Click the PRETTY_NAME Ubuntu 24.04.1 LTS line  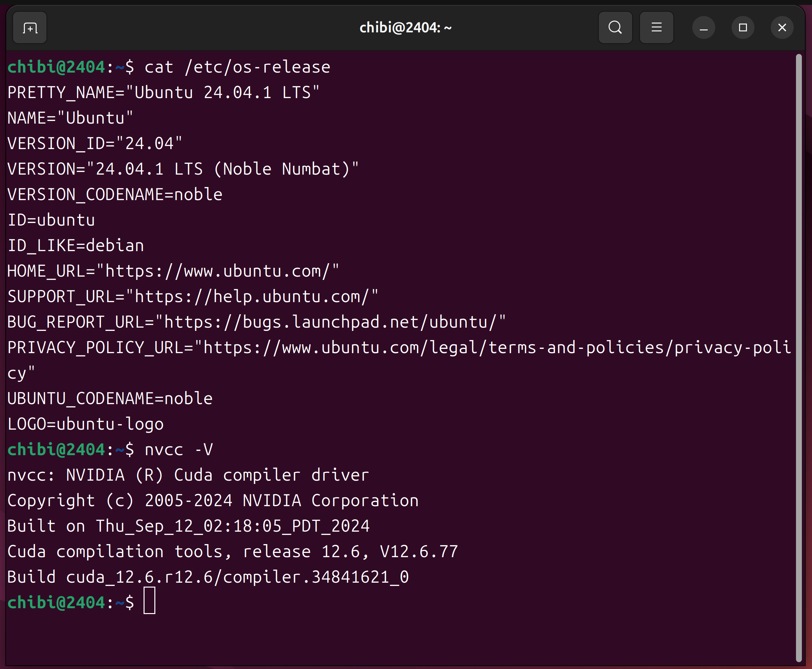[x=164, y=93]
